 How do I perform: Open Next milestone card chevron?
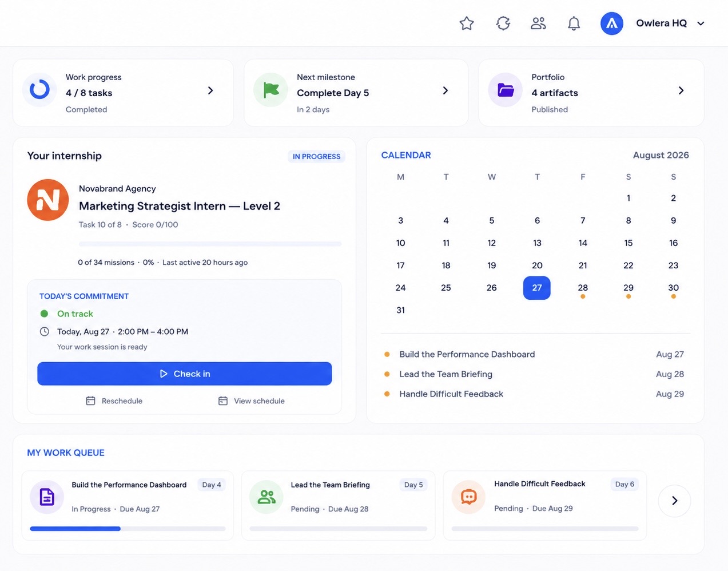[445, 90]
